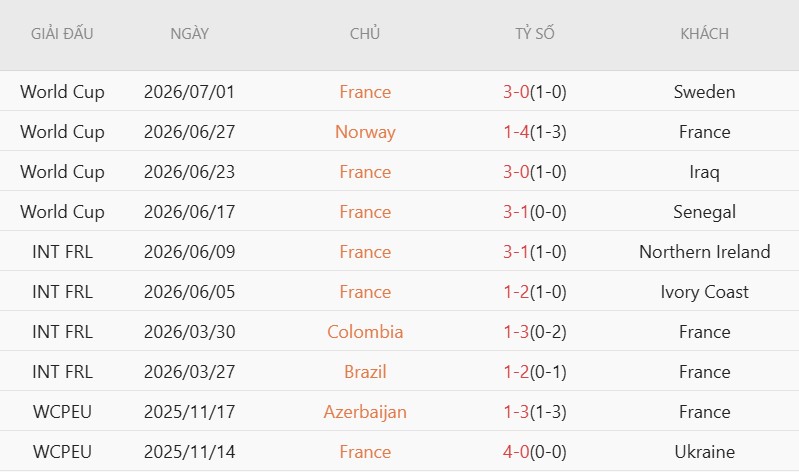Image resolution: width=799 pixels, height=472 pixels.
Task: Click the KHÁCH column header
Action: click(x=704, y=34)
